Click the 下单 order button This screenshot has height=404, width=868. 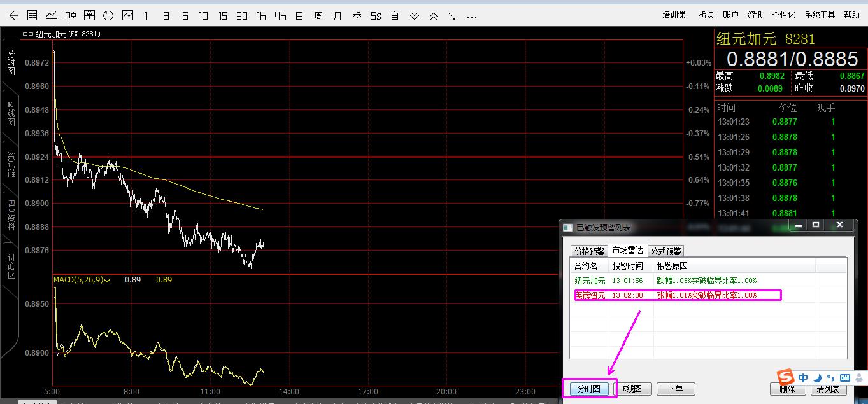(674, 389)
